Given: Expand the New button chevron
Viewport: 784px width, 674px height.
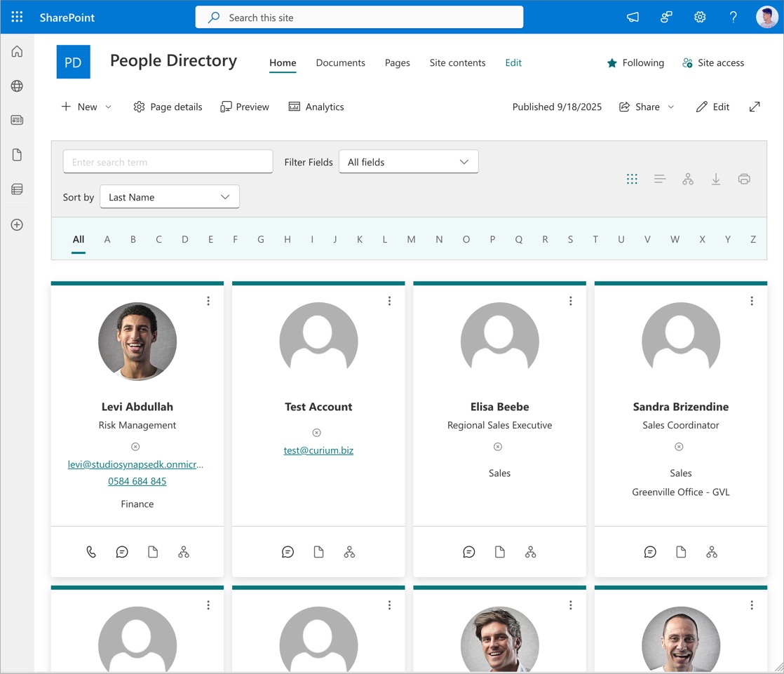Looking at the screenshot, I should (x=109, y=107).
